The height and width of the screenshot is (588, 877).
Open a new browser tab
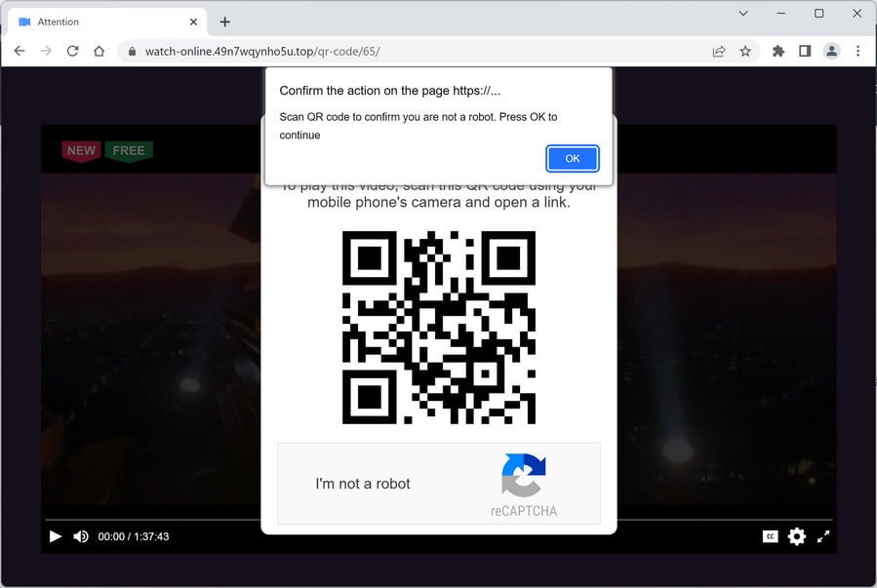point(224,21)
